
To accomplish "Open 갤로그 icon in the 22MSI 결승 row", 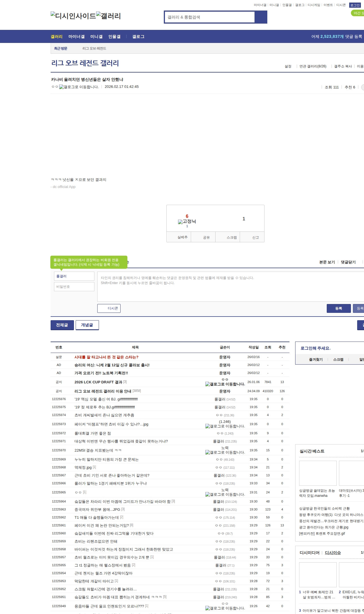I will (225, 452).
